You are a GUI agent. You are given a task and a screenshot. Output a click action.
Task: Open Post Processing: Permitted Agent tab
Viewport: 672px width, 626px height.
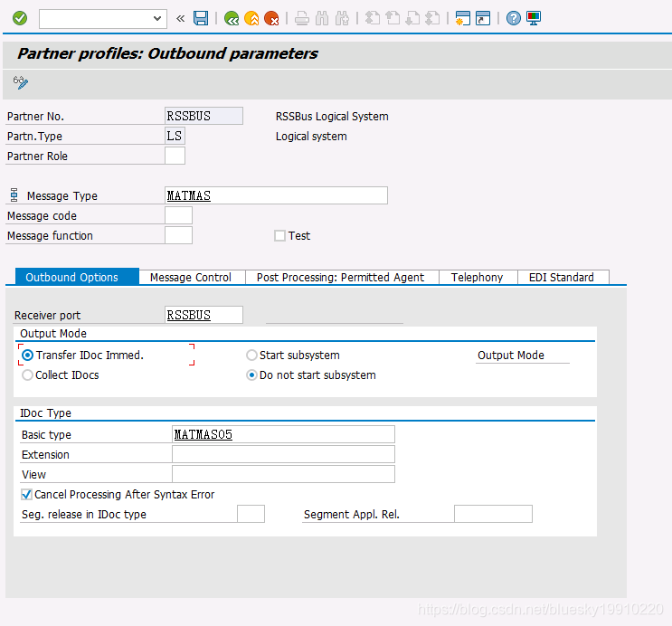[x=341, y=278]
